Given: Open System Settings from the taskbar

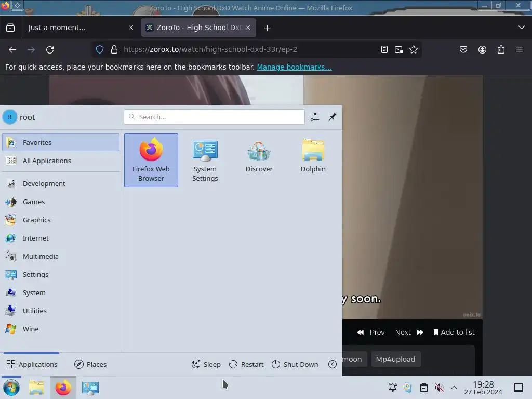Looking at the screenshot, I should [90, 388].
